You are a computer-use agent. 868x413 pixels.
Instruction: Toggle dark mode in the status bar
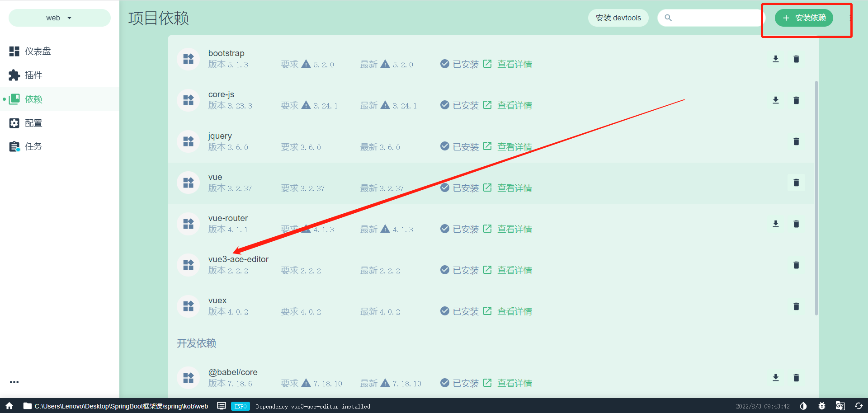[x=804, y=406]
